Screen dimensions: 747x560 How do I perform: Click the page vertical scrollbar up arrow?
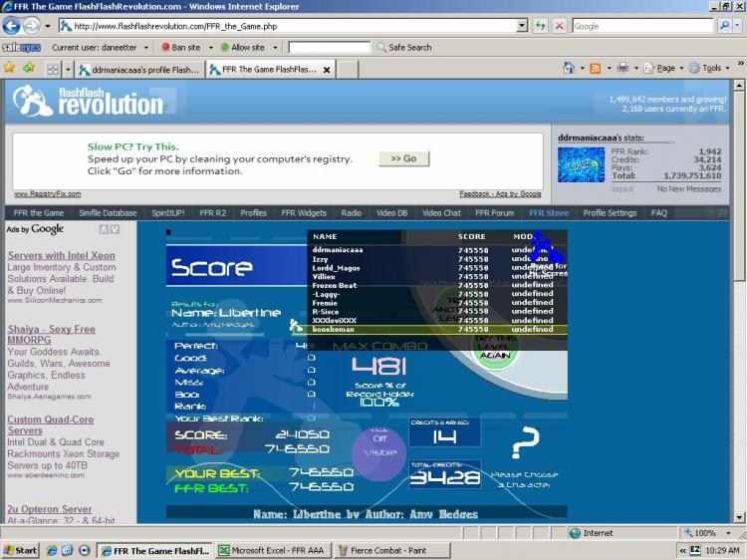[738, 86]
